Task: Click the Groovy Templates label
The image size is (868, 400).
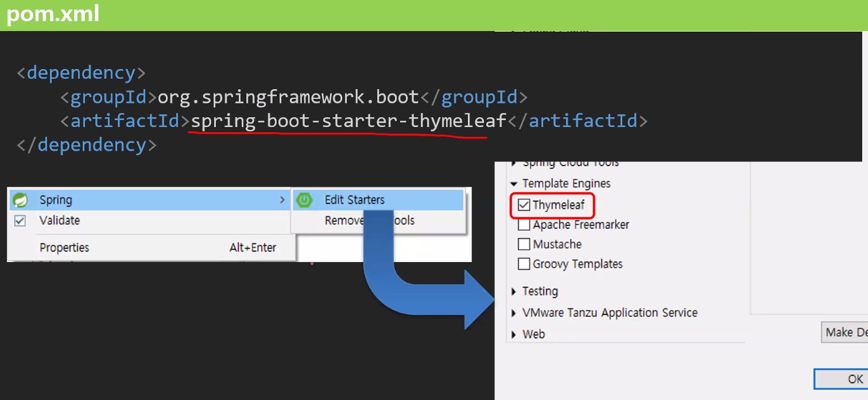Action: 578,264
